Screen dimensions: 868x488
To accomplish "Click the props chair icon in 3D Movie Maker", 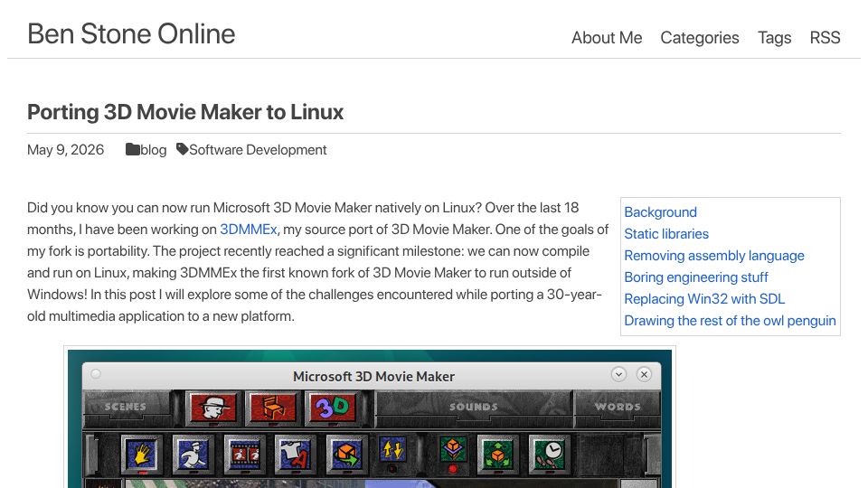I will click(273, 408).
